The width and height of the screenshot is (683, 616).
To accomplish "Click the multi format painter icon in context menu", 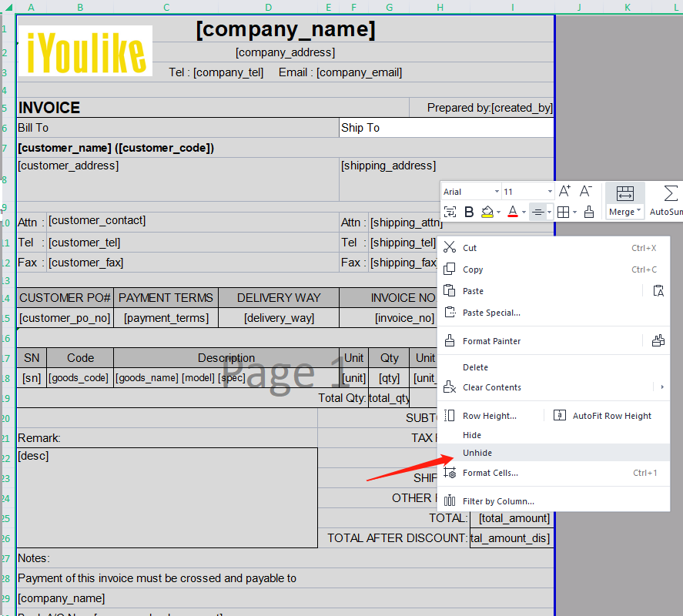I will tap(658, 340).
